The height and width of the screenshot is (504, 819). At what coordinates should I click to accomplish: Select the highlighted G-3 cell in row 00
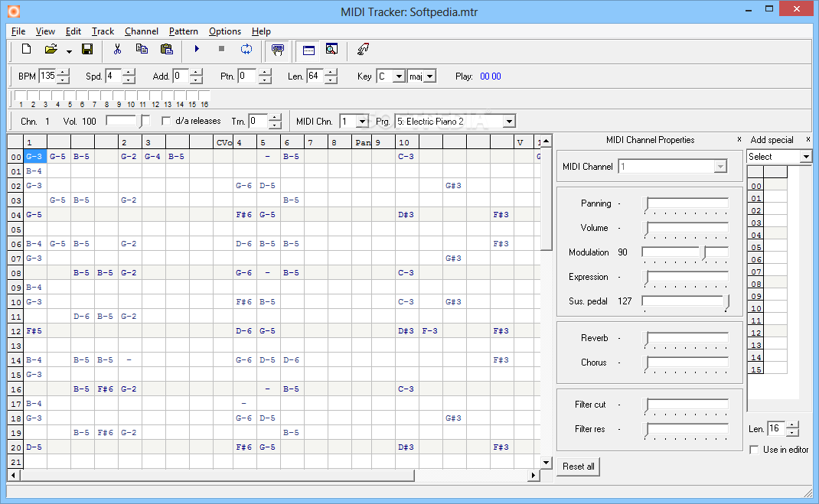coord(35,157)
